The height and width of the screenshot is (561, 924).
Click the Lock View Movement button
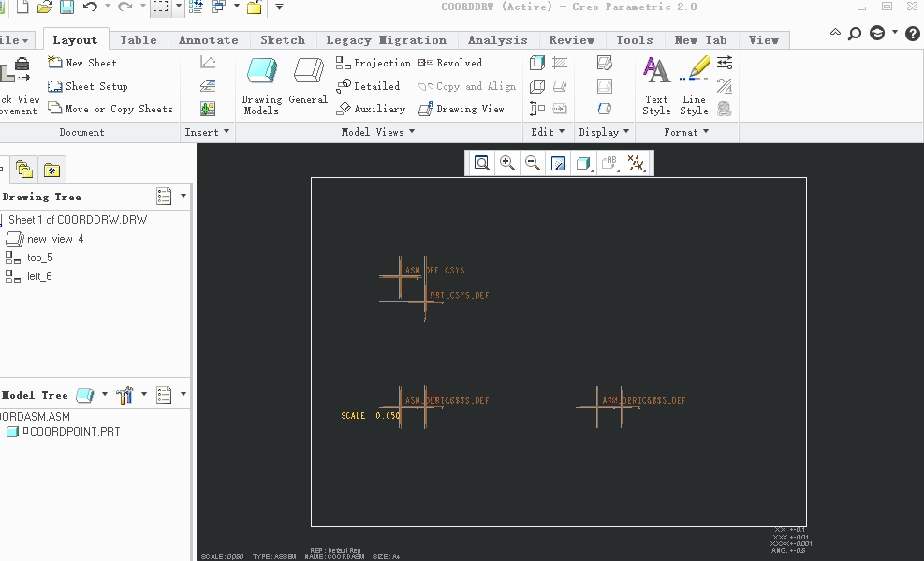coord(19,86)
